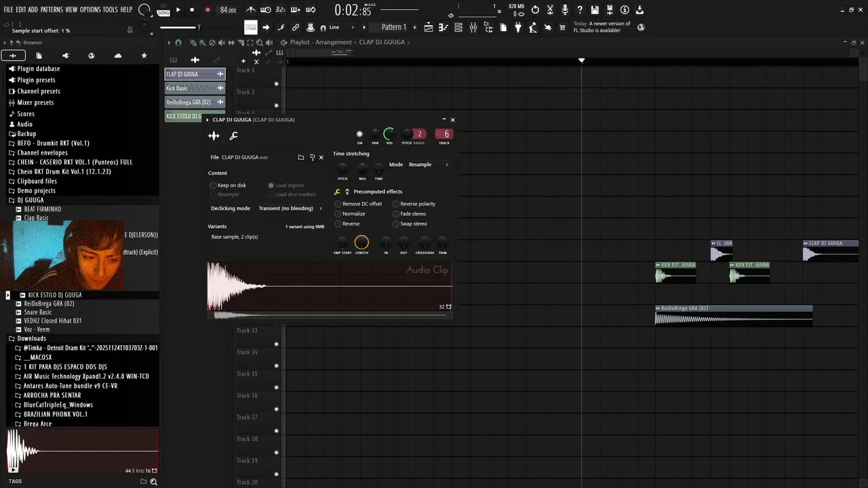
Task: Open the PATTERNS menu
Action: coord(52,9)
